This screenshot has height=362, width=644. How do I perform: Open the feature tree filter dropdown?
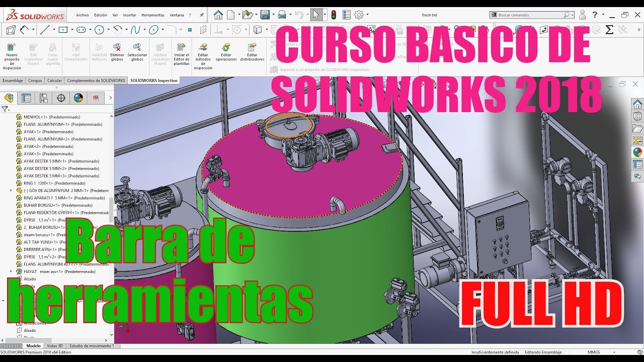(x=6, y=109)
